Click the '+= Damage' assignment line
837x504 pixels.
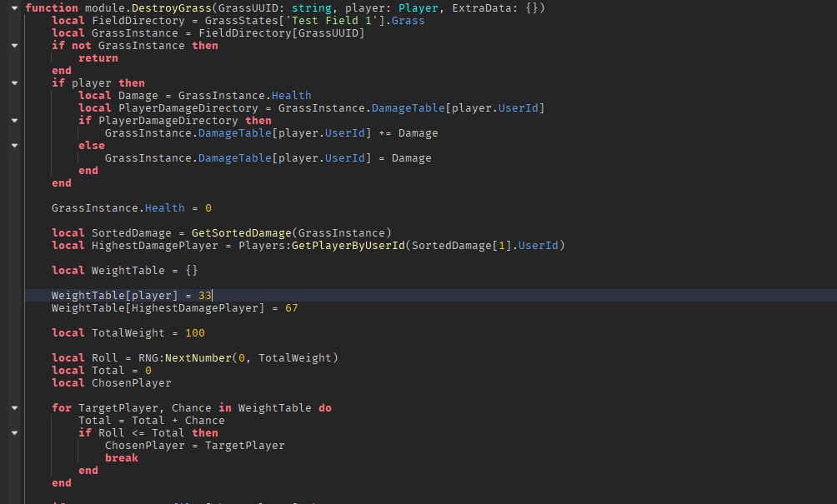point(271,132)
